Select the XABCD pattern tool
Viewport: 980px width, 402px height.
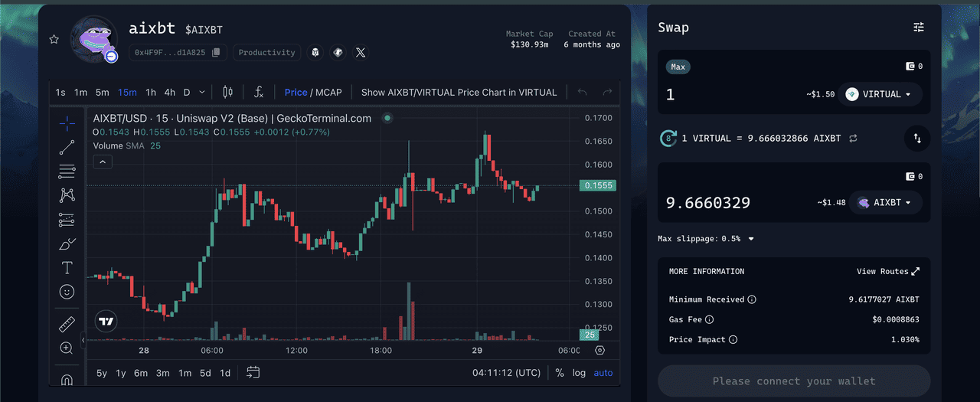[67, 196]
